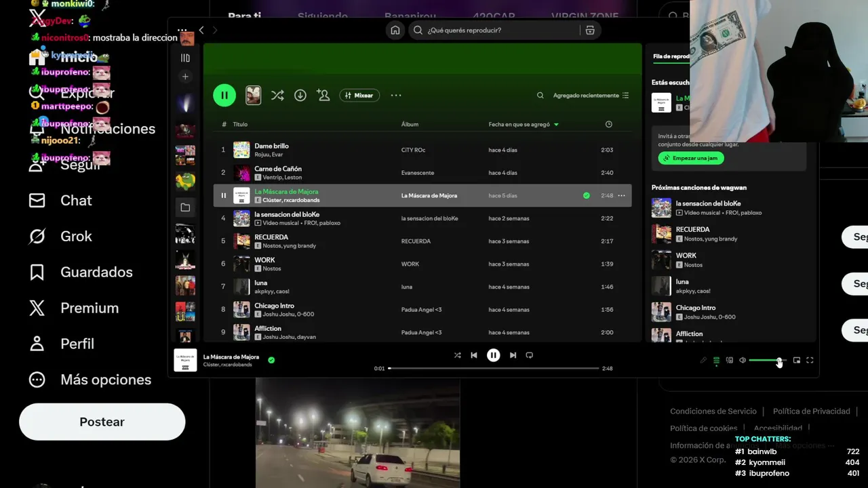
Task: Open more options for 'La Máscara de Majora' row
Action: pyautogui.click(x=621, y=195)
